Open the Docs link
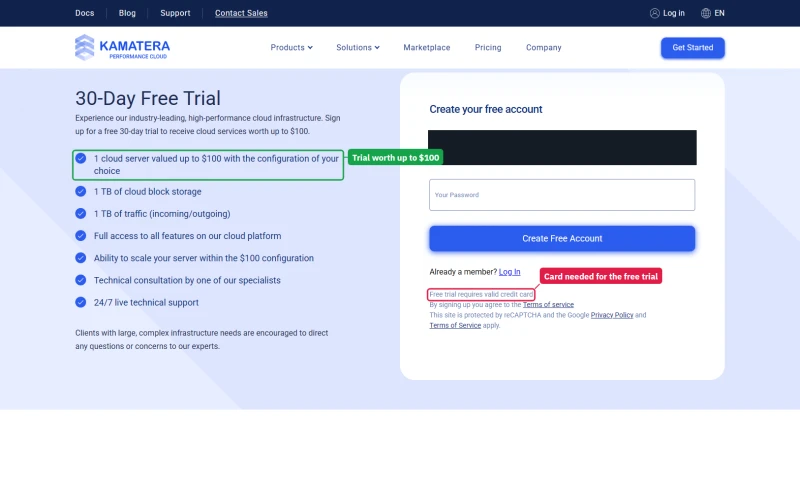 (85, 13)
